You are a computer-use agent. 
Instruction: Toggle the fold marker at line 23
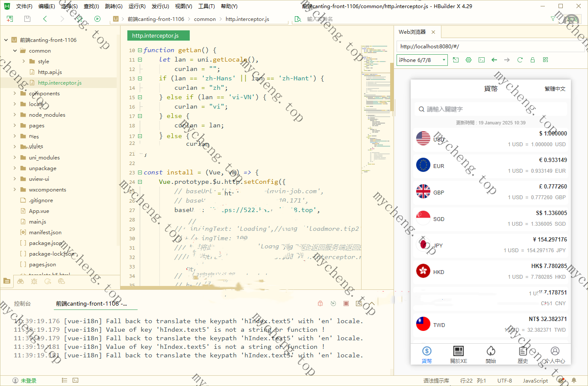pyautogui.click(x=140, y=173)
